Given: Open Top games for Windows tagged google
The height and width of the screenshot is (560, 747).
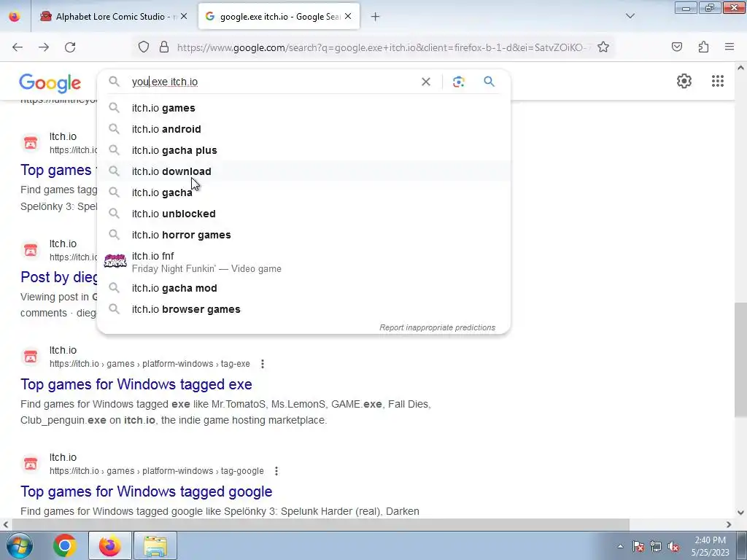Looking at the screenshot, I should tap(146, 491).
